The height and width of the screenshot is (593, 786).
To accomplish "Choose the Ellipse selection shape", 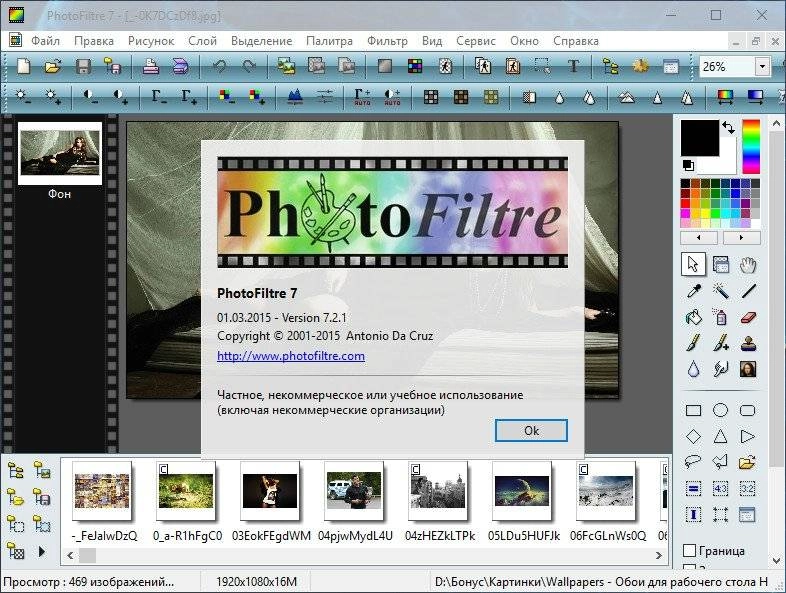I will tap(720, 411).
